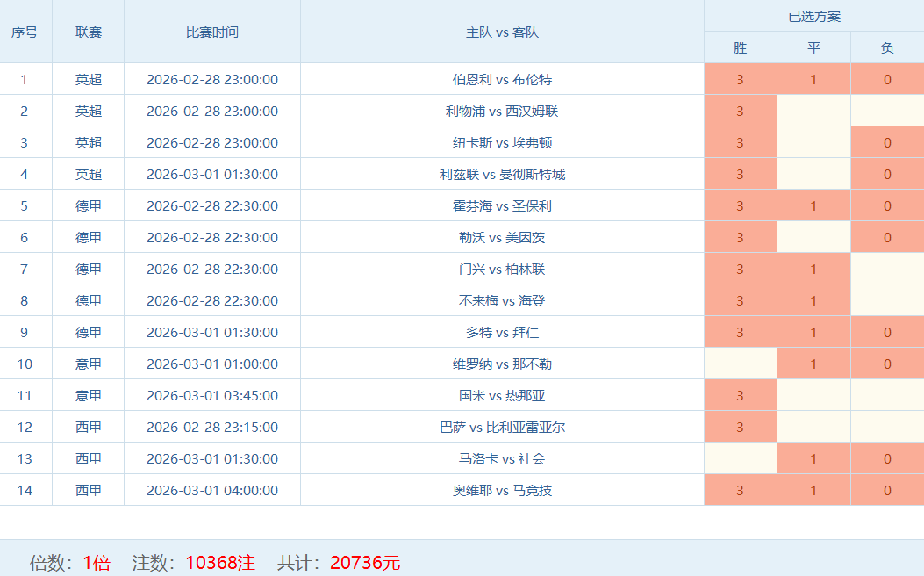Click the 负 column header
Image resolution: width=924 pixels, height=576 pixels.
coord(887,48)
